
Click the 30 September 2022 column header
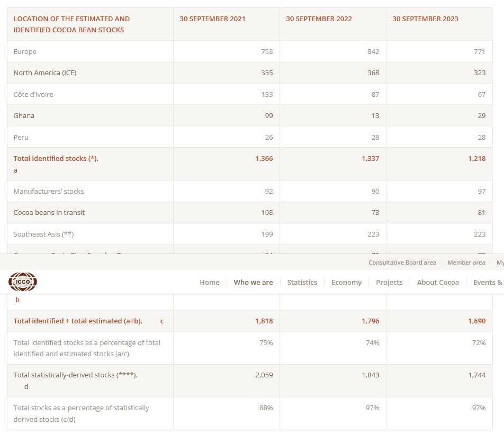pos(319,19)
